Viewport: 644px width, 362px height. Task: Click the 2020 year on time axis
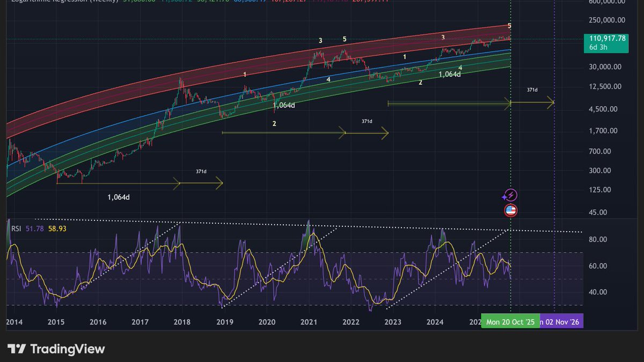(267, 322)
